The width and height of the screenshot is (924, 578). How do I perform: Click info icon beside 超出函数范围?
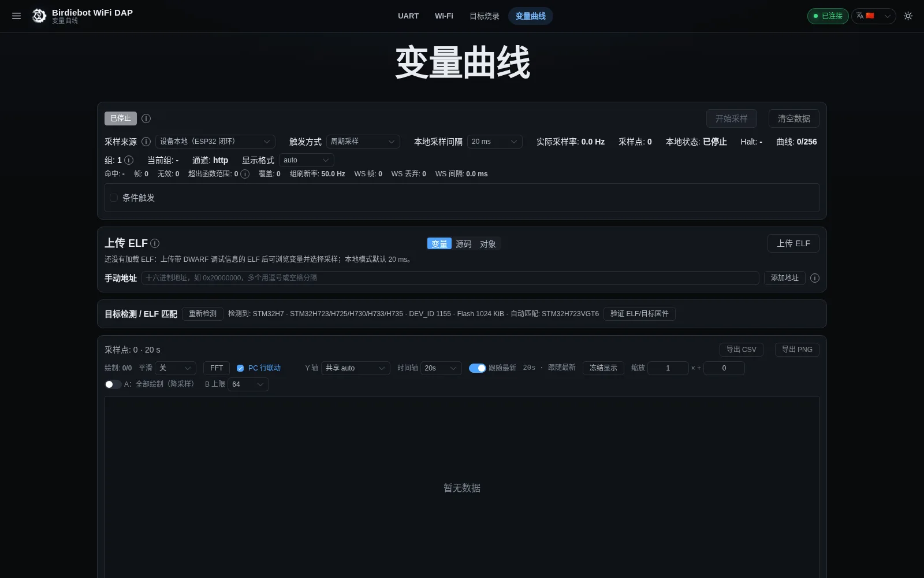(245, 174)
